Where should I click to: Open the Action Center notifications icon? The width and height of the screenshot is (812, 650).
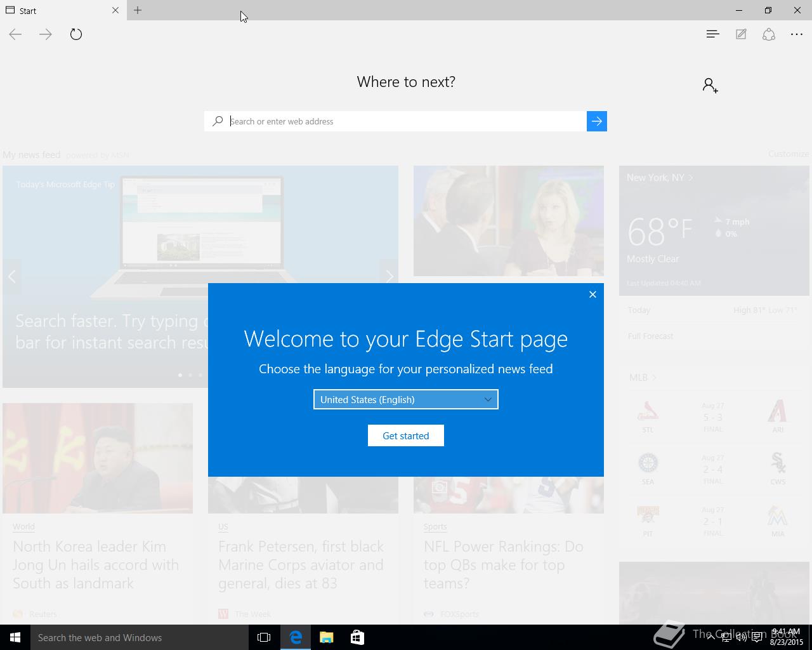click(757, 637)
